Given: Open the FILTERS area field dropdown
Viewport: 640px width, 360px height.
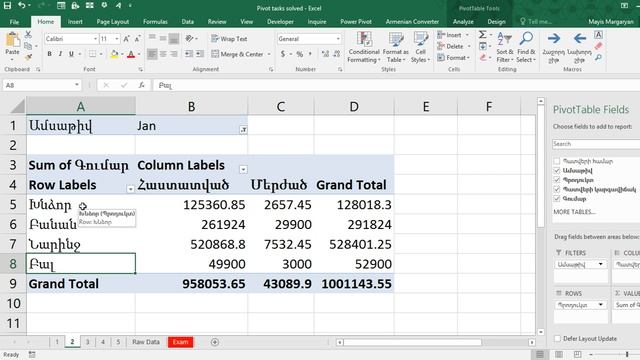Looking at the screenshot, I should [600, 264].
